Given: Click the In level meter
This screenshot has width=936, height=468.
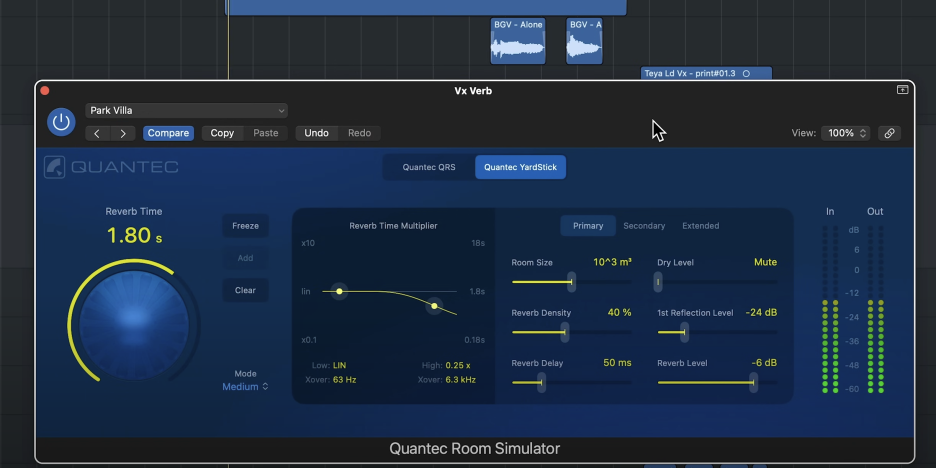Looking at the screenshot, I should pos(830,309).
